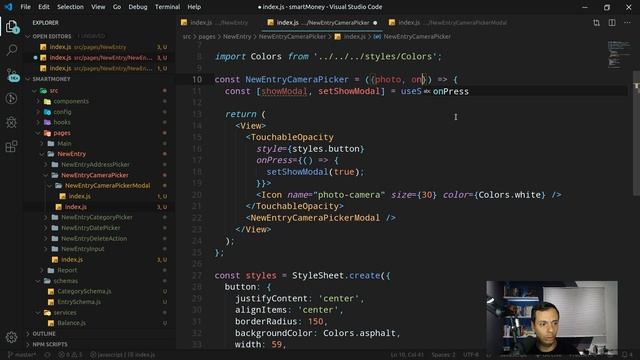Open the Manage gear in activity bar
Screen dimensions: 640x360
click(11, 337)
